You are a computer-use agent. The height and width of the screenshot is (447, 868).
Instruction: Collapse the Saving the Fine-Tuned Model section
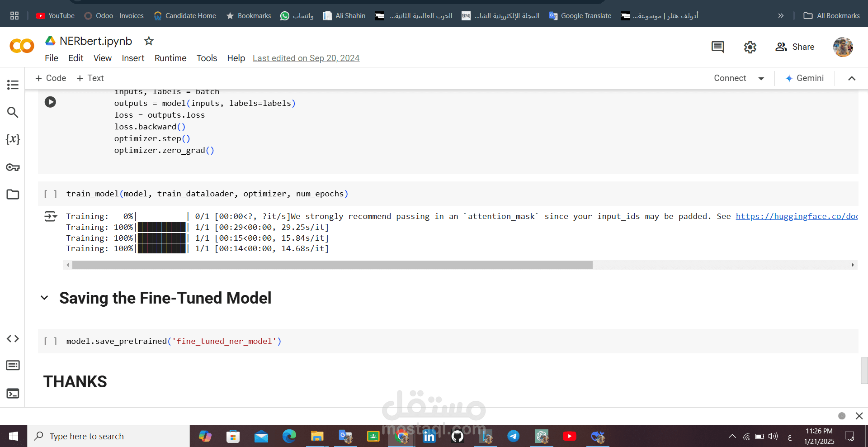pos(44,298)
